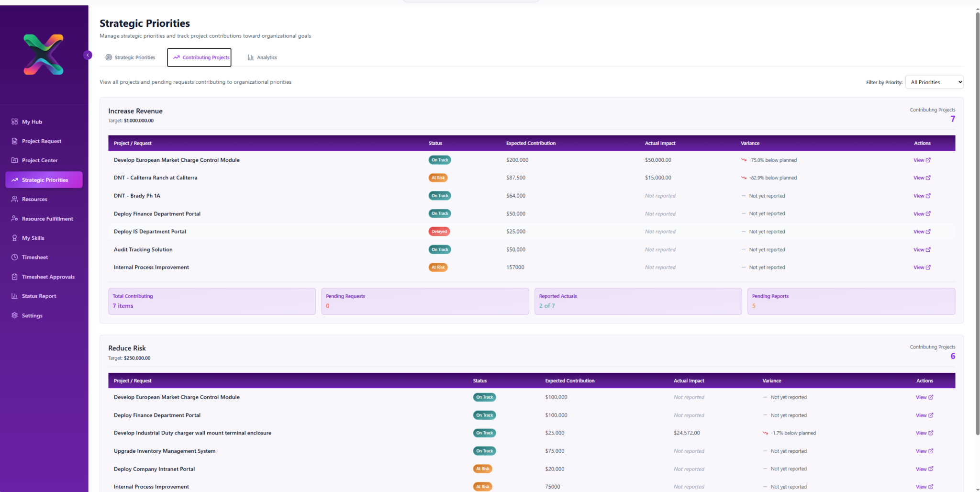Screen dimensions: 980x492
Task: Switch to the Strategic Priorities tab
Action: coord(130,57)
